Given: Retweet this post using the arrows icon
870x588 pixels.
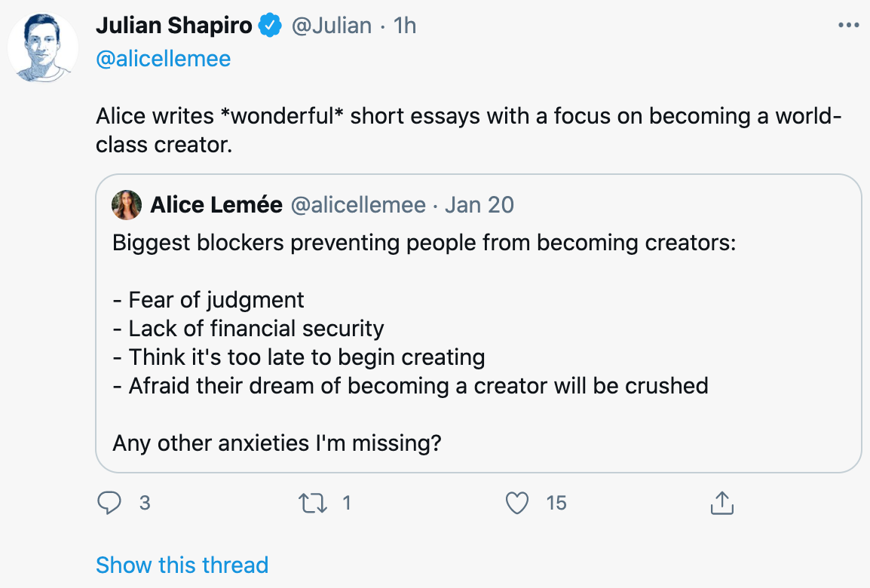Looking at the screenshot, I should [314, 503].
